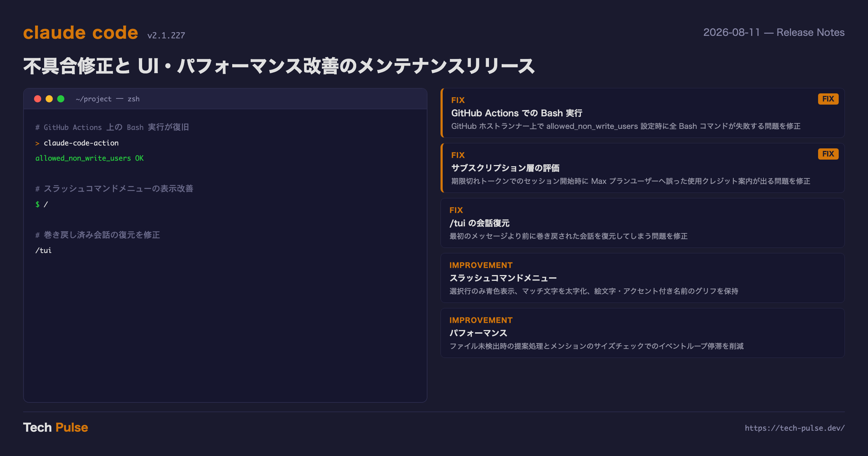Click the Tech Pulse footer logo
The height and width of the screenshot is (456, 868).
pyautogui.click(x=56, y=427)
